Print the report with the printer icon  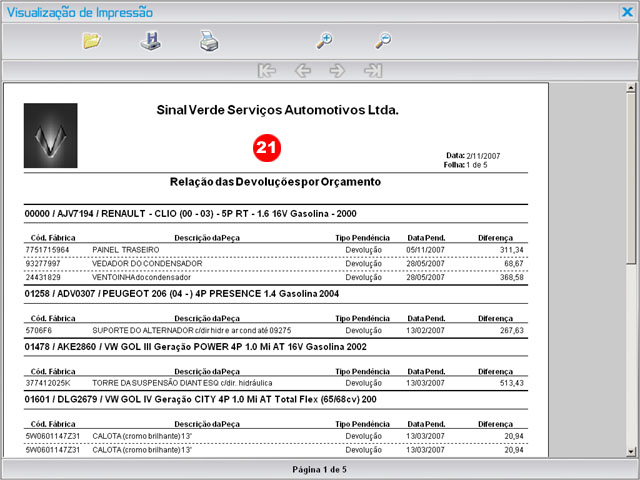(209, 41)
